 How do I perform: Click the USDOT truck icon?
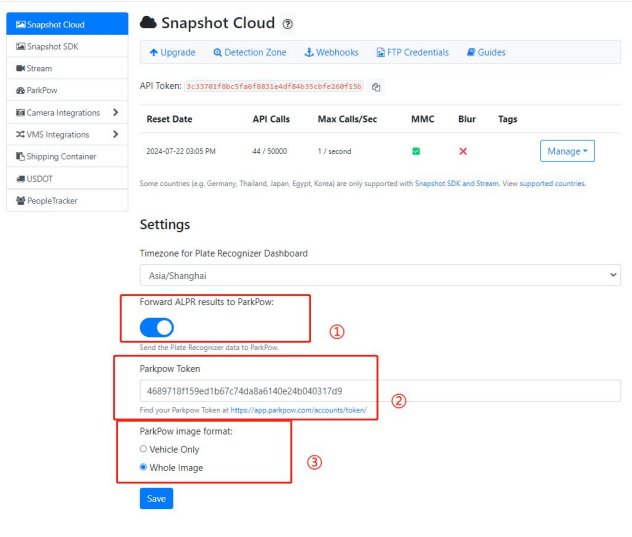(21, 179)
